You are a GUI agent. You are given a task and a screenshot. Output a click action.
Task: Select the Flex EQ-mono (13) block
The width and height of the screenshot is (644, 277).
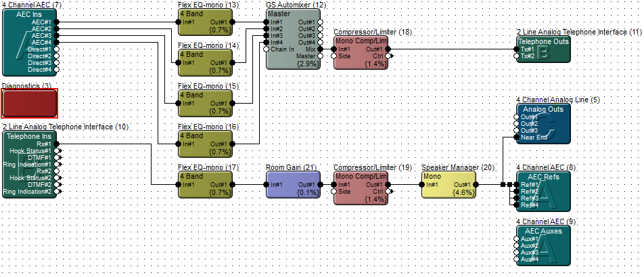[x=206, y=22]
